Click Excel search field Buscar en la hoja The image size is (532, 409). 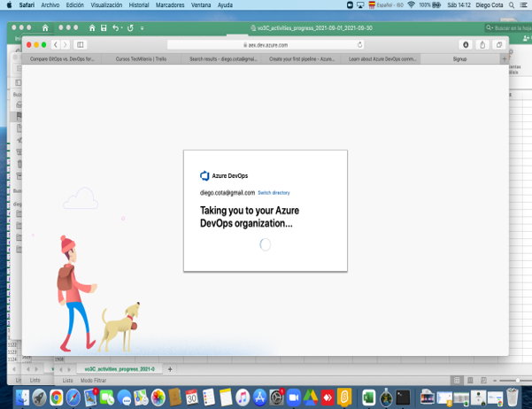tap(509, 27)
